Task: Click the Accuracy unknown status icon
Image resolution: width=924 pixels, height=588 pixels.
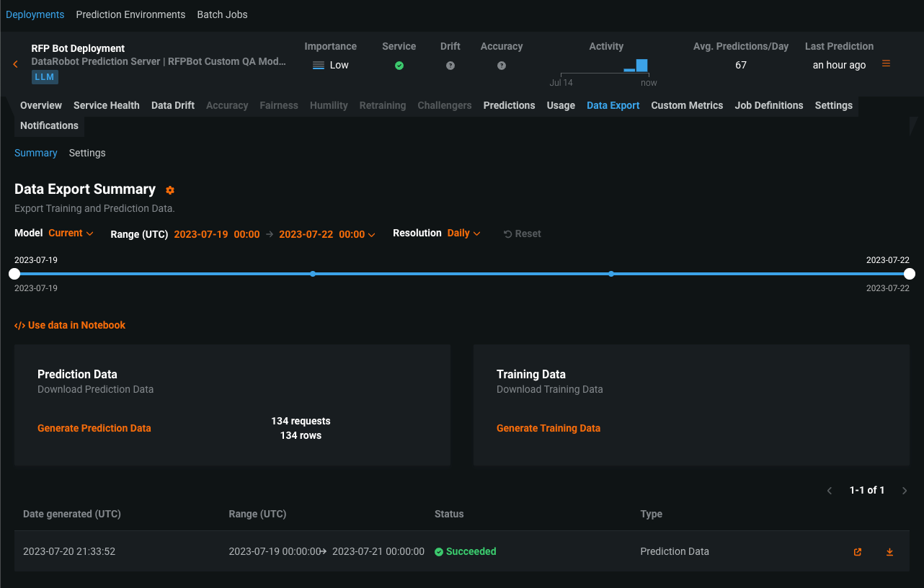Action: (x=501, y=66)
